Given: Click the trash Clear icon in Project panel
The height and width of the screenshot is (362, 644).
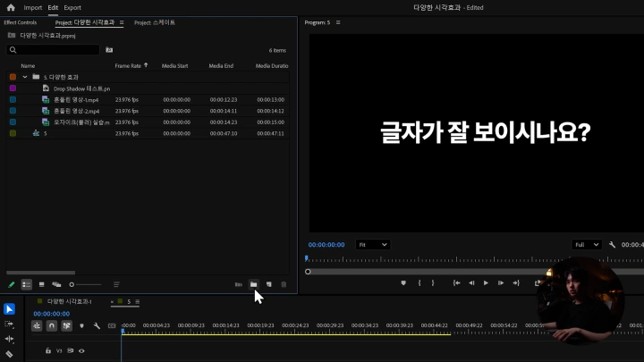Looking at the screenshot, I should tap(284, 284).
